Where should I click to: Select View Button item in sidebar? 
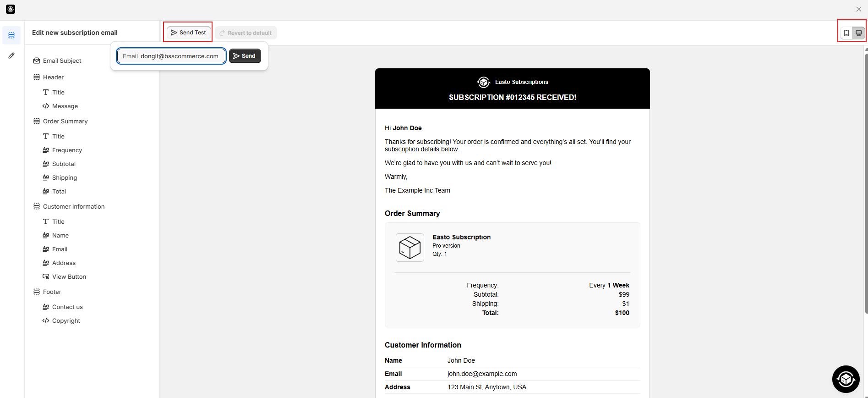[x=69, y=276]
